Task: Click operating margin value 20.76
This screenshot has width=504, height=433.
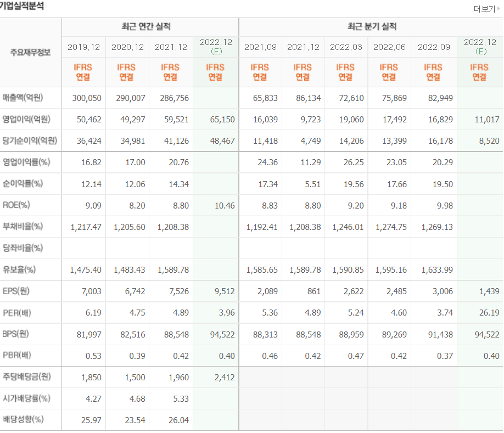Action: 179,162
